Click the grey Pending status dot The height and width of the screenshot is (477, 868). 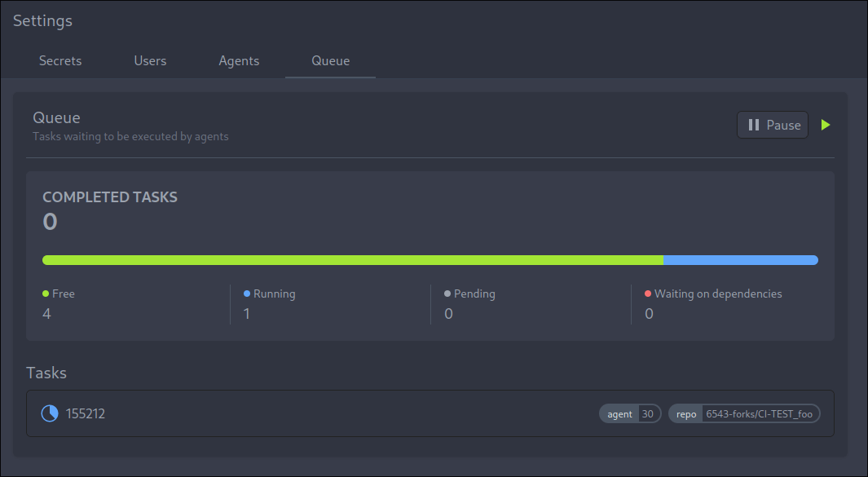coord(448,293)
